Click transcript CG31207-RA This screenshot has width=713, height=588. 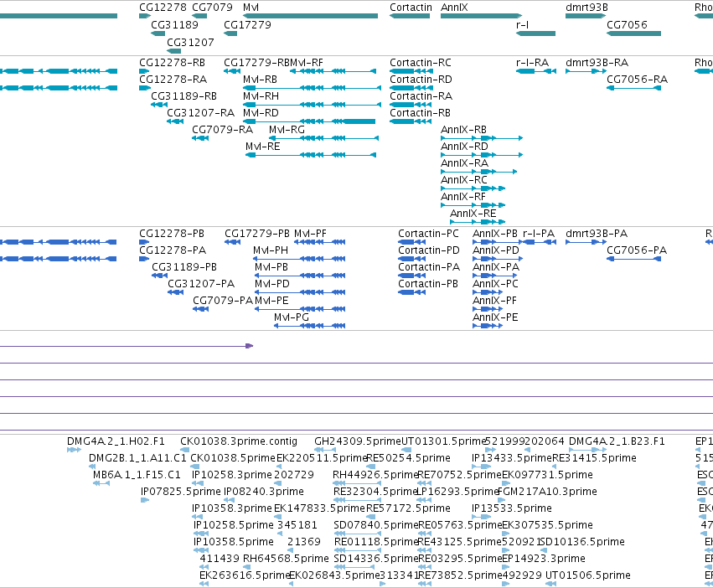pos(175,121)
